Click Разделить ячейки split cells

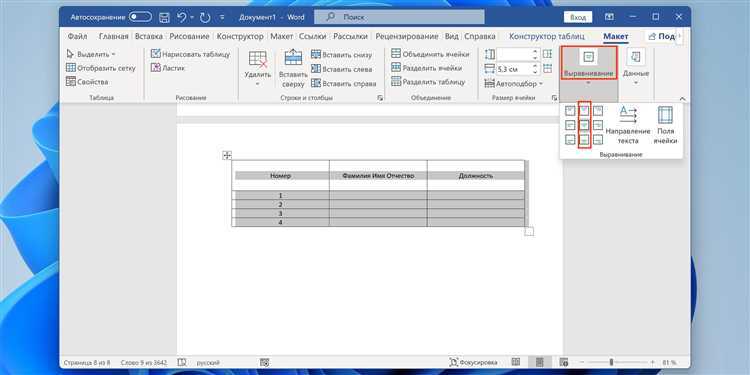pyautogui.click(x=426, y=68)
